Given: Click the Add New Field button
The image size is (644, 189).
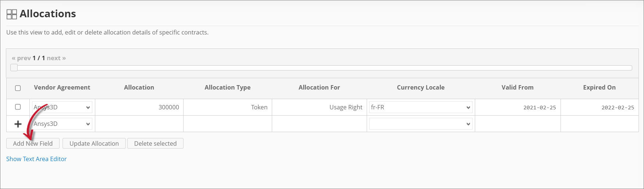Looking at the screenshot, I should (33, 143).
